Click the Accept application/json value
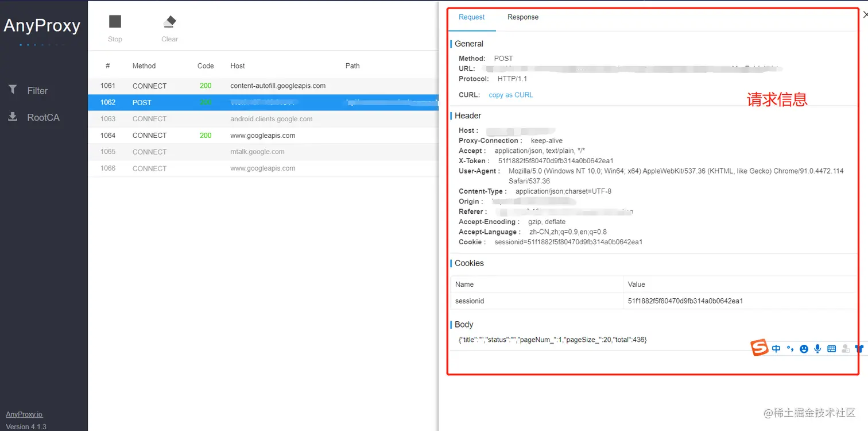Screen dimensions: 868x431 click(540, 151)
